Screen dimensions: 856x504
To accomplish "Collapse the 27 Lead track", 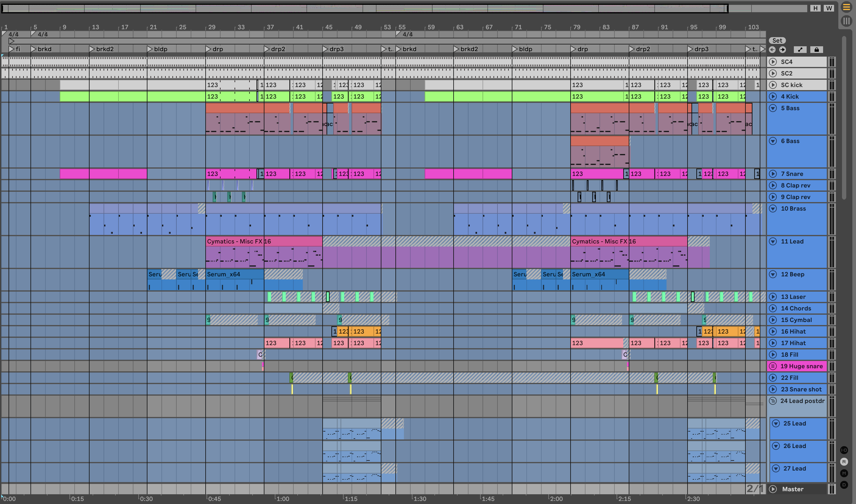I will 776,468.
